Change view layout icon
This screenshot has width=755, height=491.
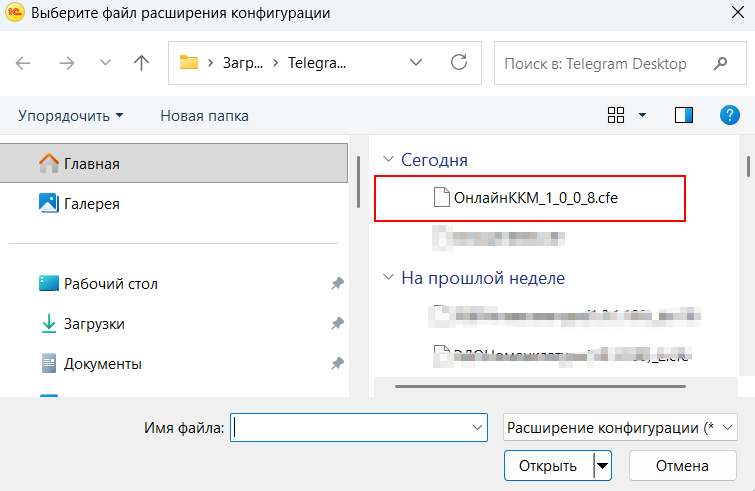click(x=617, y=116)
